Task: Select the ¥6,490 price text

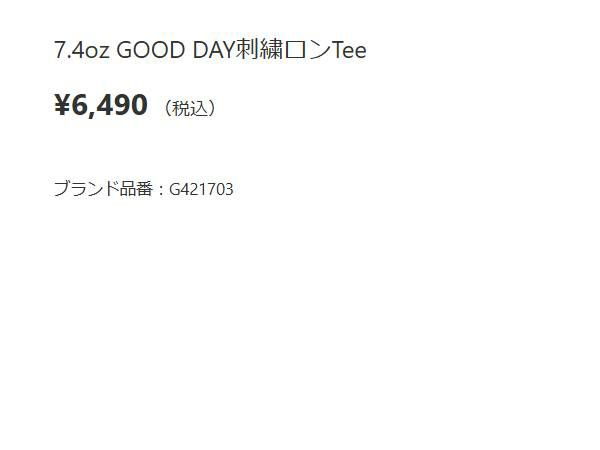Action: tap(101, 105)
